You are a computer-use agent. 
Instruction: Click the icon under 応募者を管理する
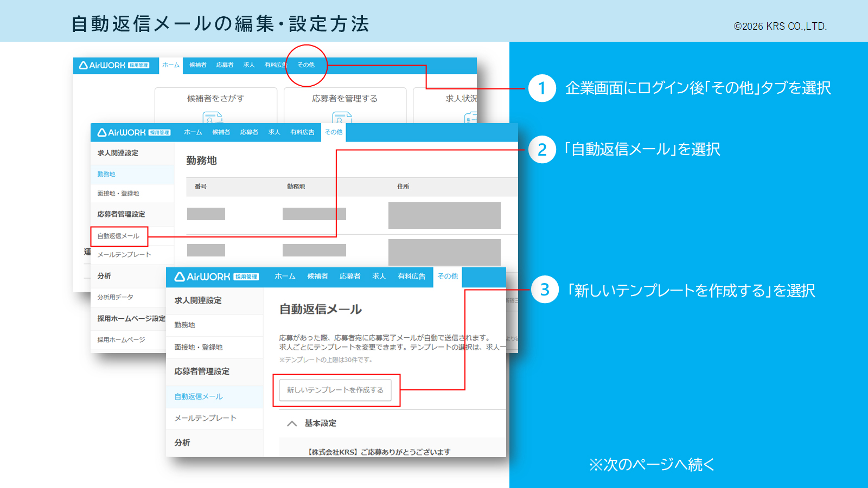coord(342,117)
